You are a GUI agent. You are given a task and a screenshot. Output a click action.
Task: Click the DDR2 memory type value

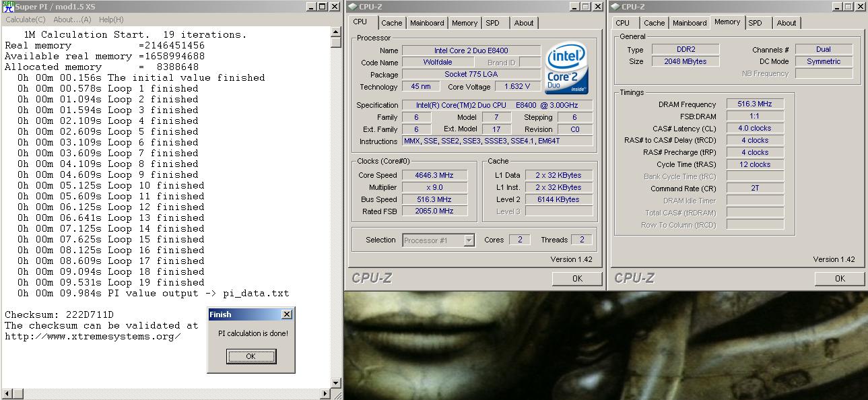[686, 50]
